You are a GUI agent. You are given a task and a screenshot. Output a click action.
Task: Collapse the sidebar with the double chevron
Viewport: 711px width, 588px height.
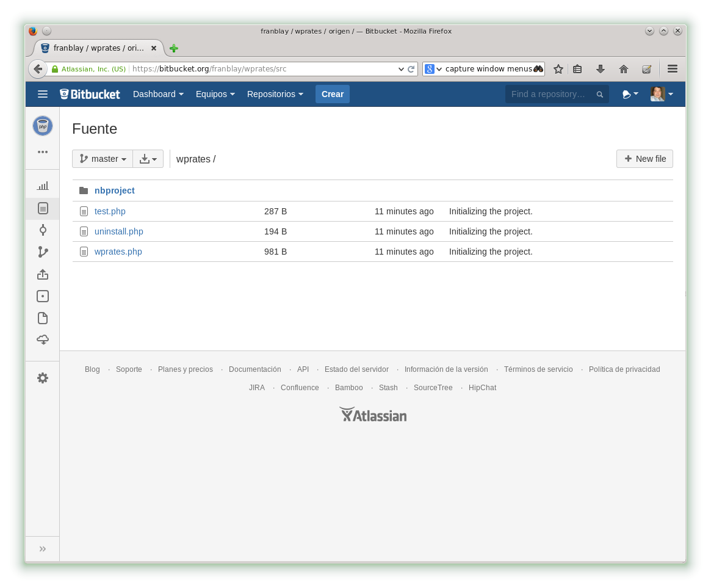pos(43,548)
